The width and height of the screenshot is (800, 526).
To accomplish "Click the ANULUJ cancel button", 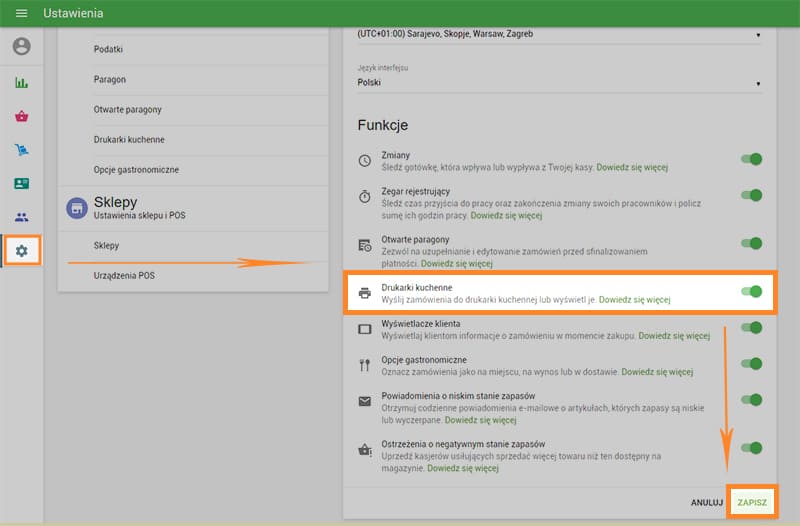I will pos(706,502).
